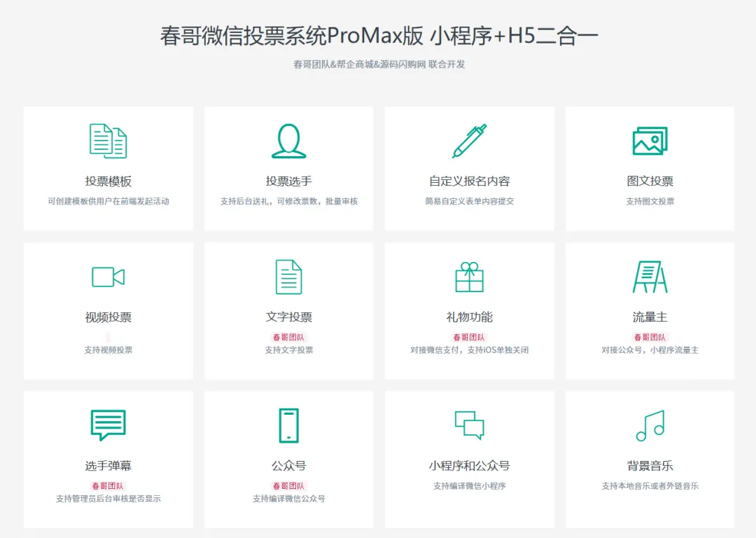Viewport: 756px width, 538px height.
Task: Select the 文字投票 title
Action: 289,317
